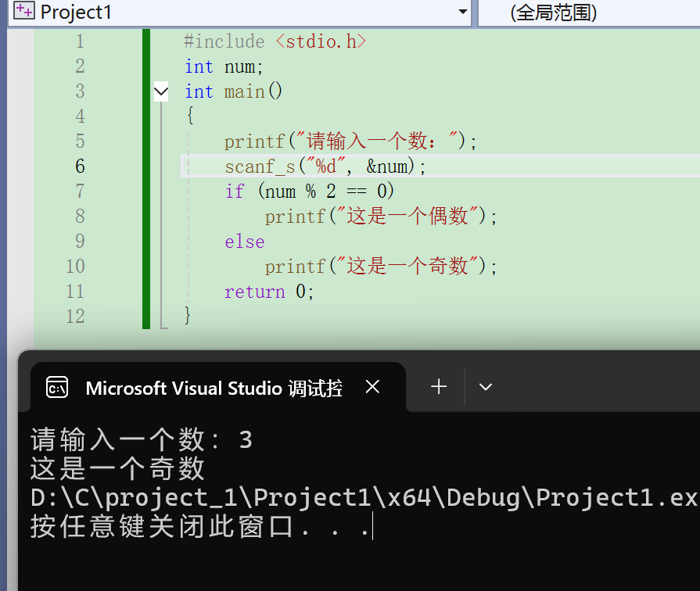Click the console output 这是一个奇数
Viewport: 700px width, 591px height.
pos(117,469)
